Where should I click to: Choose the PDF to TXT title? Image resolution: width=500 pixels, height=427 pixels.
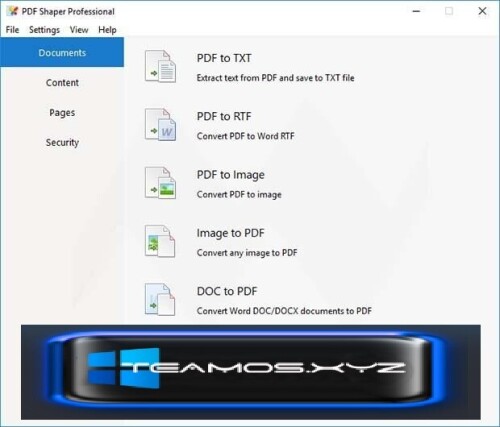(x=224, y=58)
